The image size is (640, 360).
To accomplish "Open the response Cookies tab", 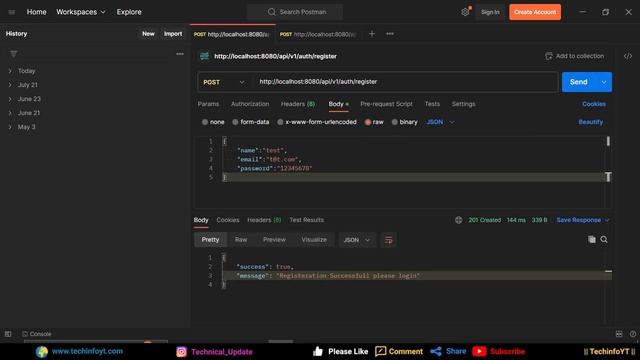I will pos(228,220).
